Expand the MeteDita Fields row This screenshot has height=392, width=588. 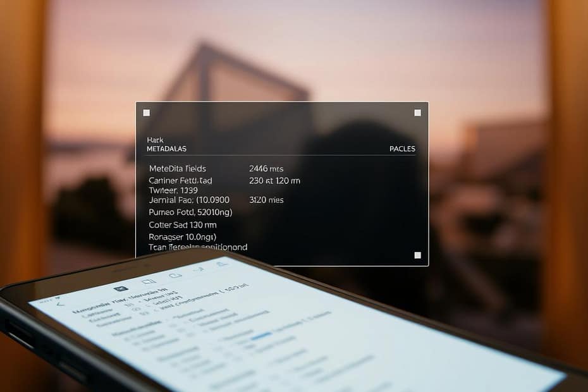coord(178,168)
